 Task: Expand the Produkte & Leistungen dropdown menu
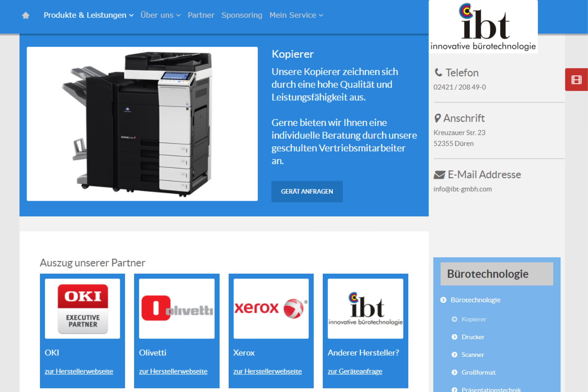coord(88,15)
